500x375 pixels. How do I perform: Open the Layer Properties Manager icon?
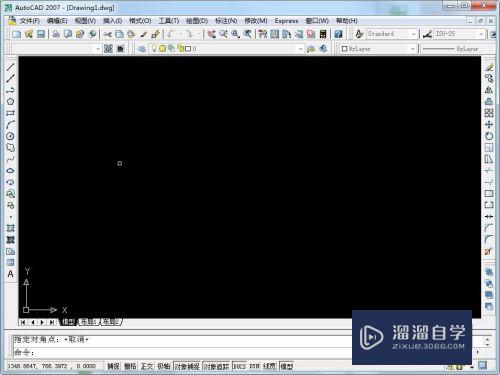(142, 49)
